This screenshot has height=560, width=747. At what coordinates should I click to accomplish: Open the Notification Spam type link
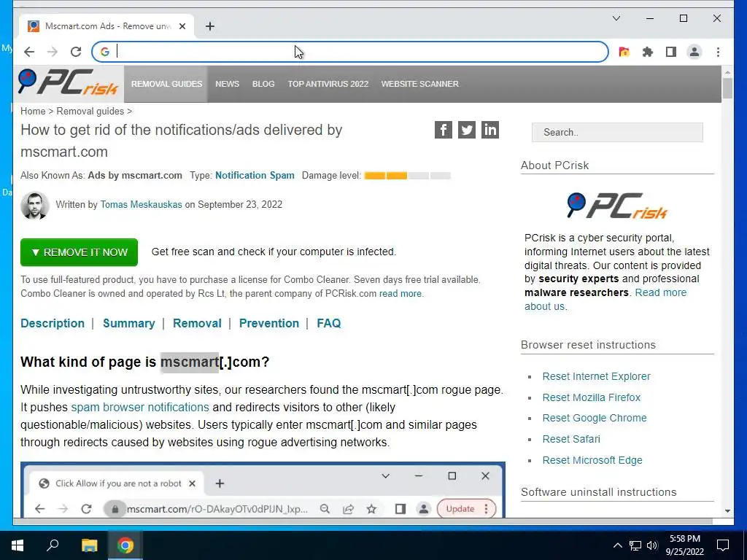pos(255,175)
